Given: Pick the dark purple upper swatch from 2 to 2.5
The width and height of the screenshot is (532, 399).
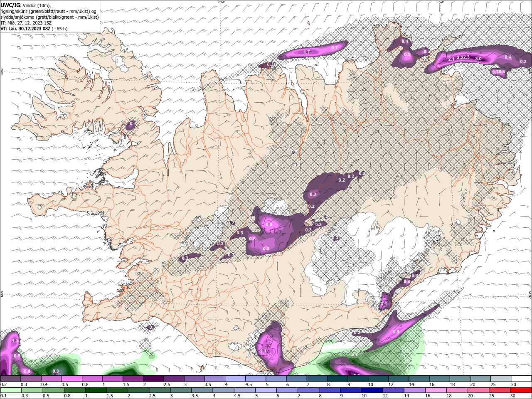Looking at the screenshot, I should coord(153,379).
